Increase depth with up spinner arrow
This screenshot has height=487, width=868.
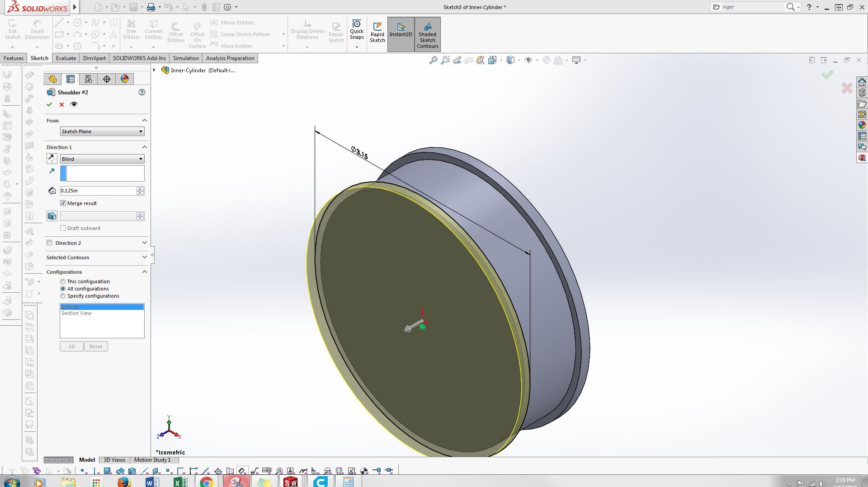point(140,188)
